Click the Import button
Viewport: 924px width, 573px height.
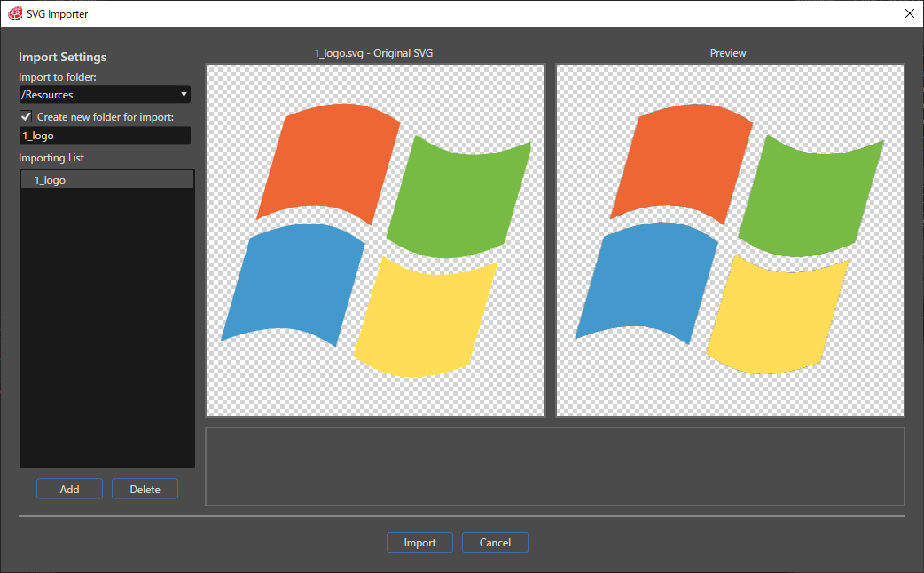[419, 542]
